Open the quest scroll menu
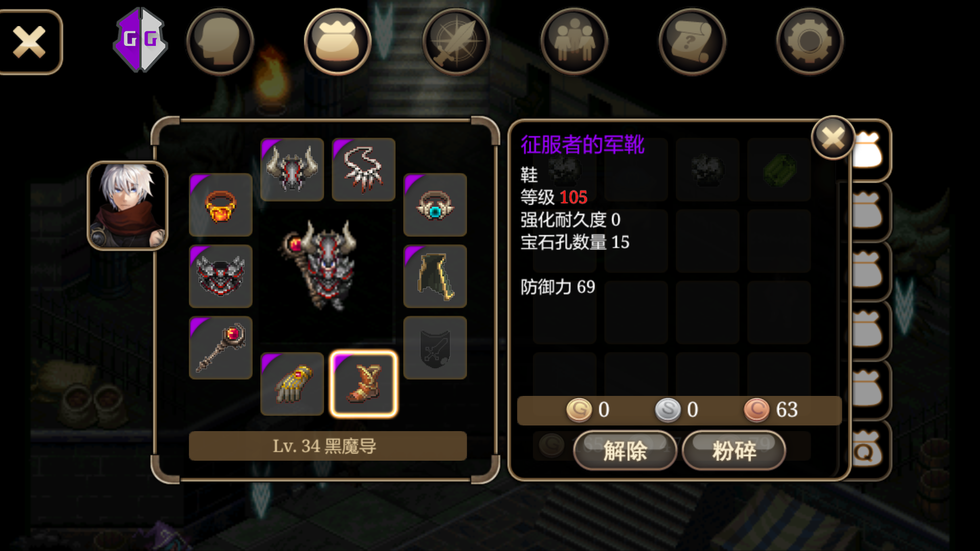Image resolution: width=980 pixels, height=551 pixels. (x=692, y=42)
